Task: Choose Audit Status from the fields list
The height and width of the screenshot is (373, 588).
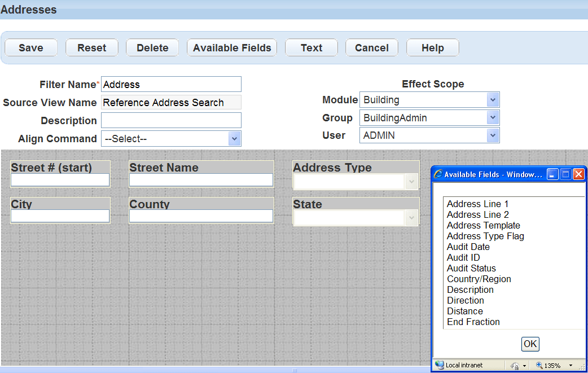Action: (471, 268)
